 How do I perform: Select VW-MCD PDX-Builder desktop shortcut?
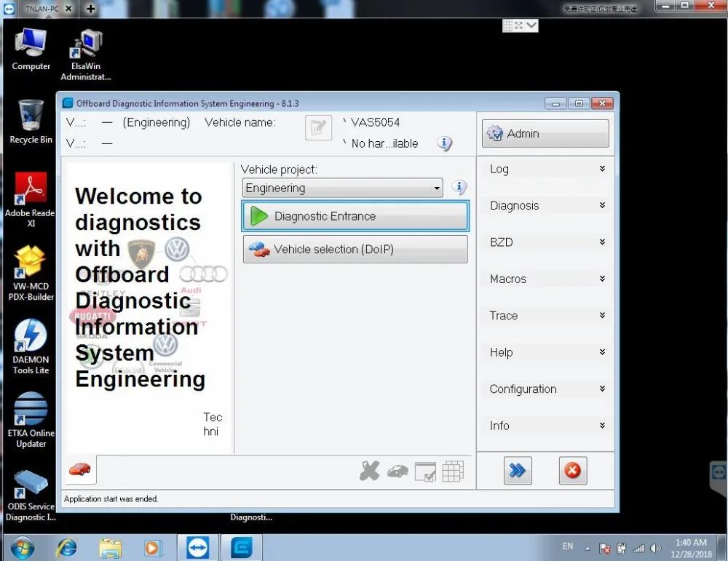coord(31,273)
